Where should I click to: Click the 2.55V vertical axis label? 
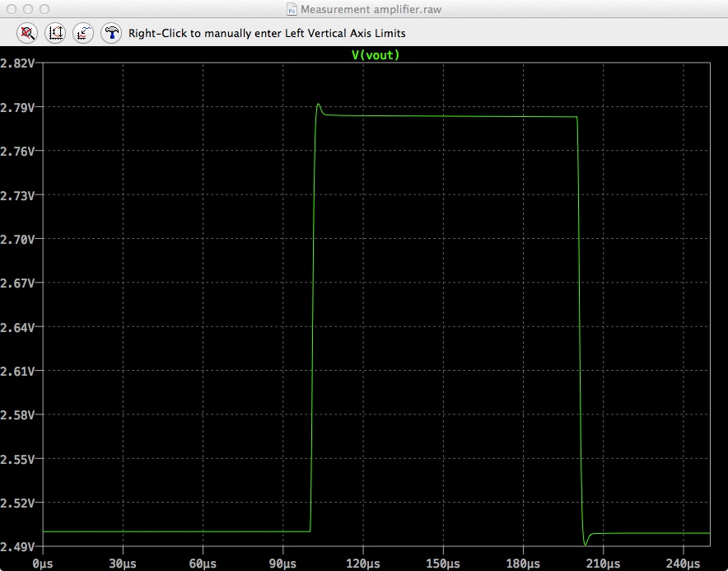pos(17,459)
